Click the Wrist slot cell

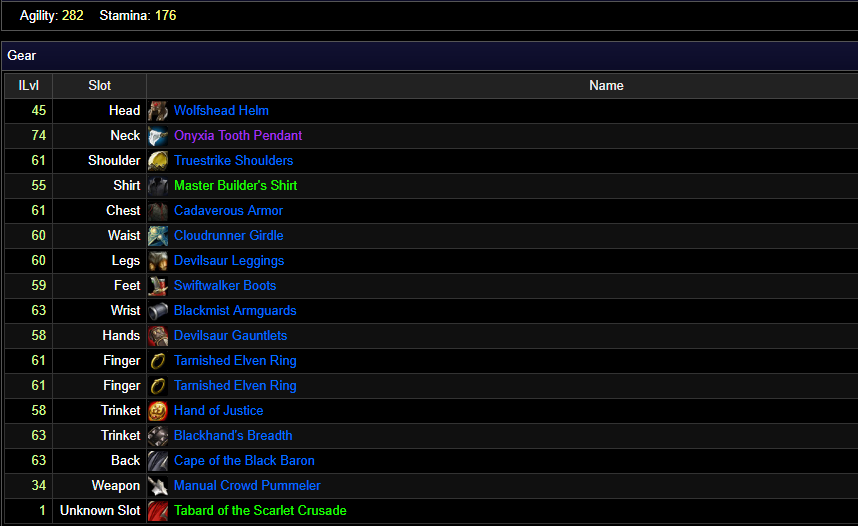100,311
